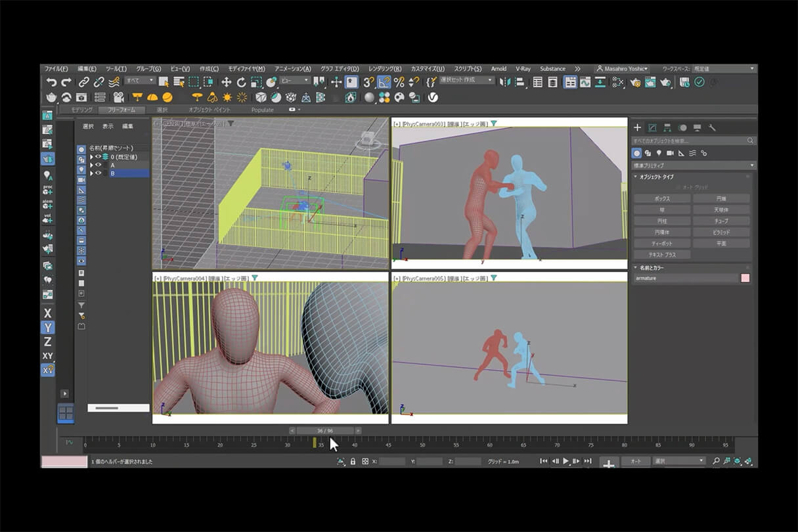The image size is (798, 532).
Task: Enable the オート auto key mode
Action: tap(635, 461)
